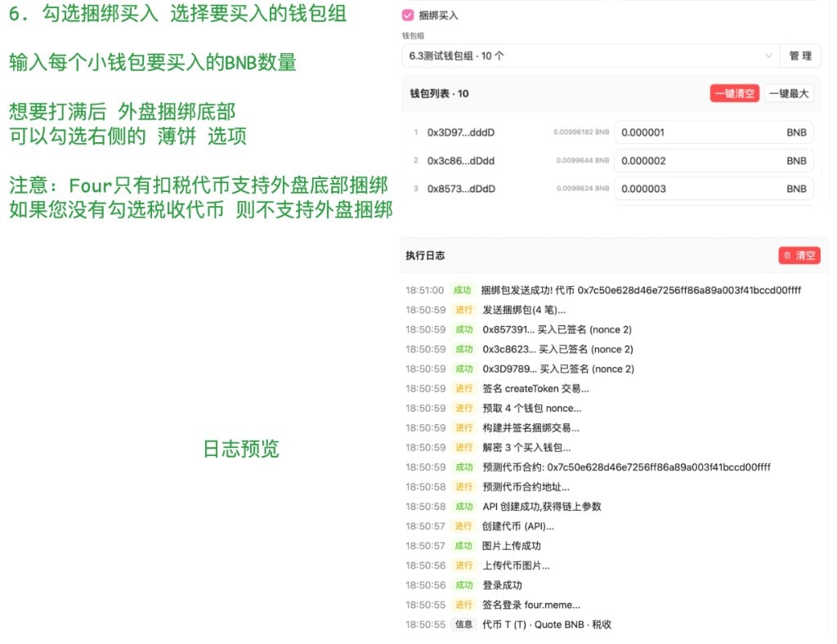Click the red 清空 log clear button

pyautogui.click(x=799, y=256)
